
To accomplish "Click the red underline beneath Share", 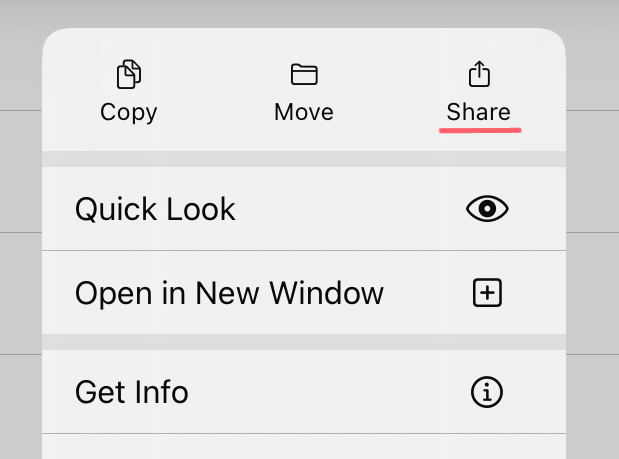I will (481, 130).
